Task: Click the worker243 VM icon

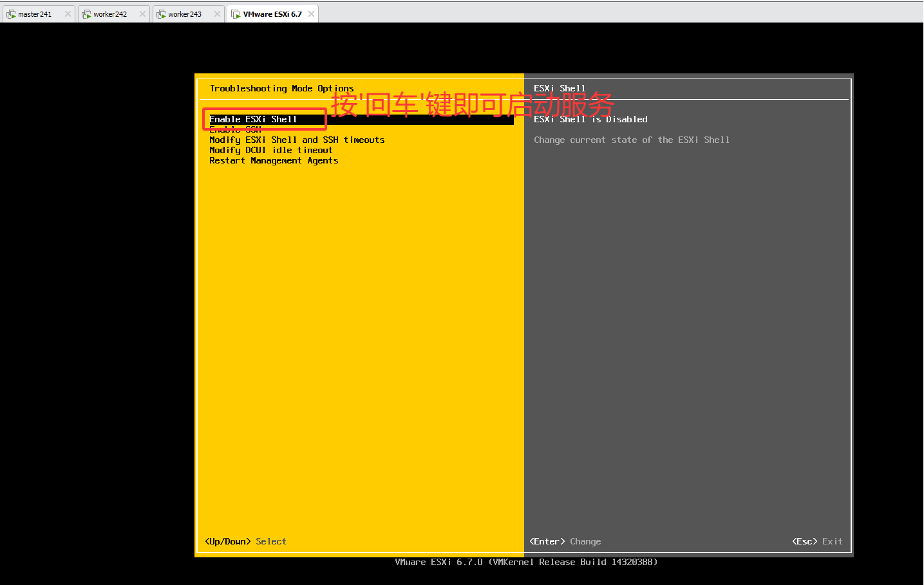Action: click(161, 14)
